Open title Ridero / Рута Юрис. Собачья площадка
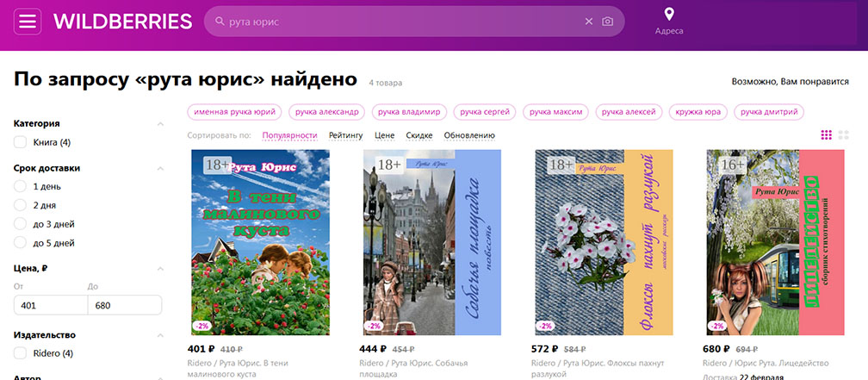The image size is (868, 380). 413,369
